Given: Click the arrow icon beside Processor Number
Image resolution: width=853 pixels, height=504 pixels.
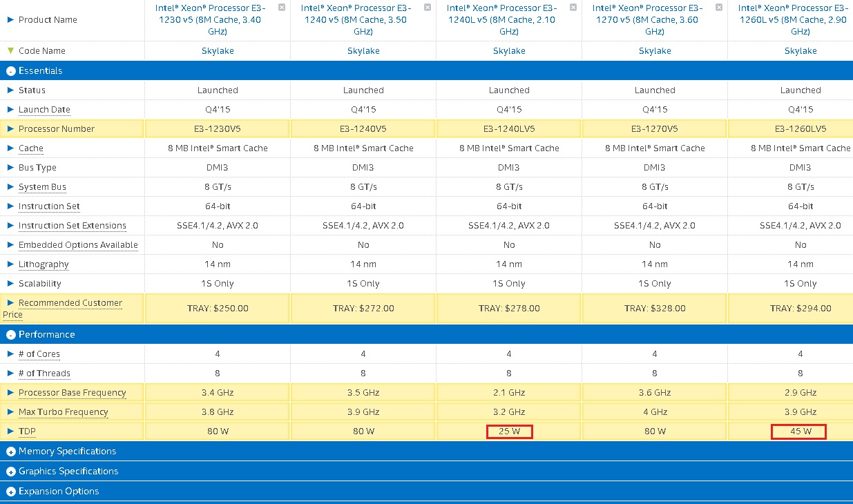Looking at the screenshot, I should pyautogui.click(x=10, y=129).
